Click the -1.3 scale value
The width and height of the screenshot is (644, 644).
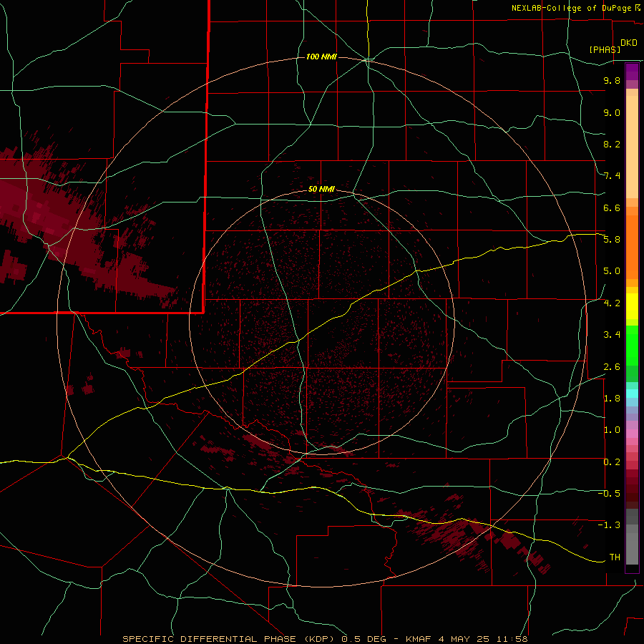pos(609,525)
